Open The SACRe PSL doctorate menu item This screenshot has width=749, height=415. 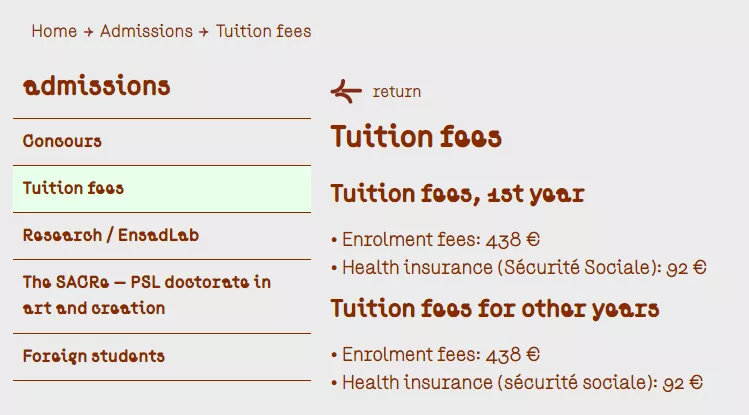pyautogui.click(x=146, y=295)
